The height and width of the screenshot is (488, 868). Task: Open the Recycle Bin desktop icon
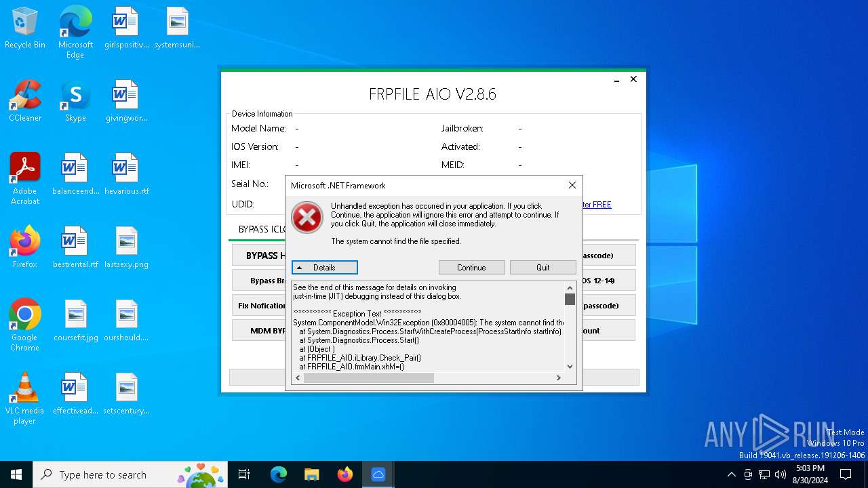[x=25, y=28]
